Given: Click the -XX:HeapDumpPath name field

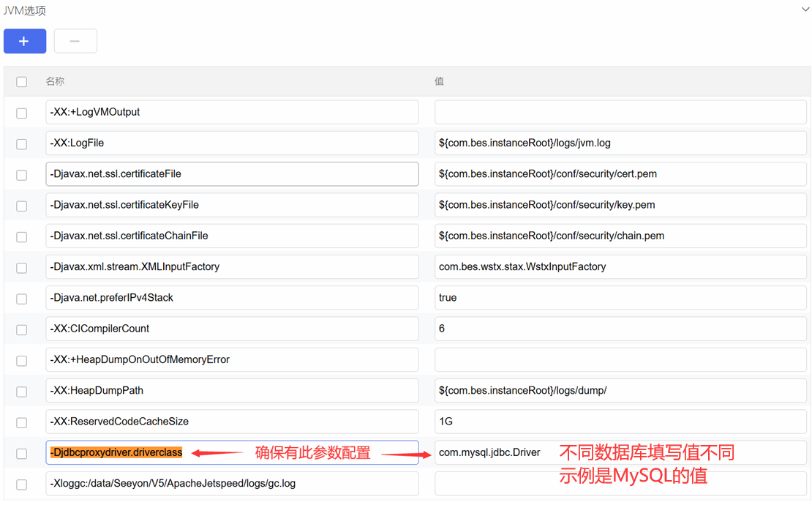Looking at the screenshot, I should point(232,391).
